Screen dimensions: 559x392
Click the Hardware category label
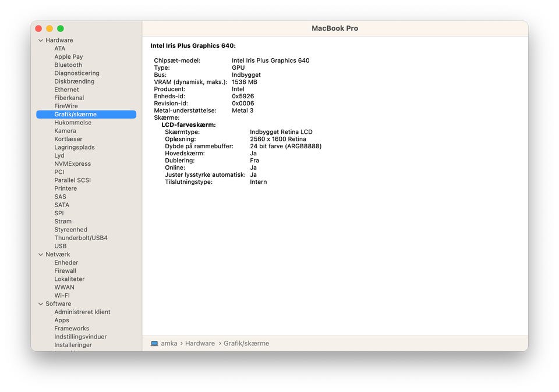pos(59,40)
